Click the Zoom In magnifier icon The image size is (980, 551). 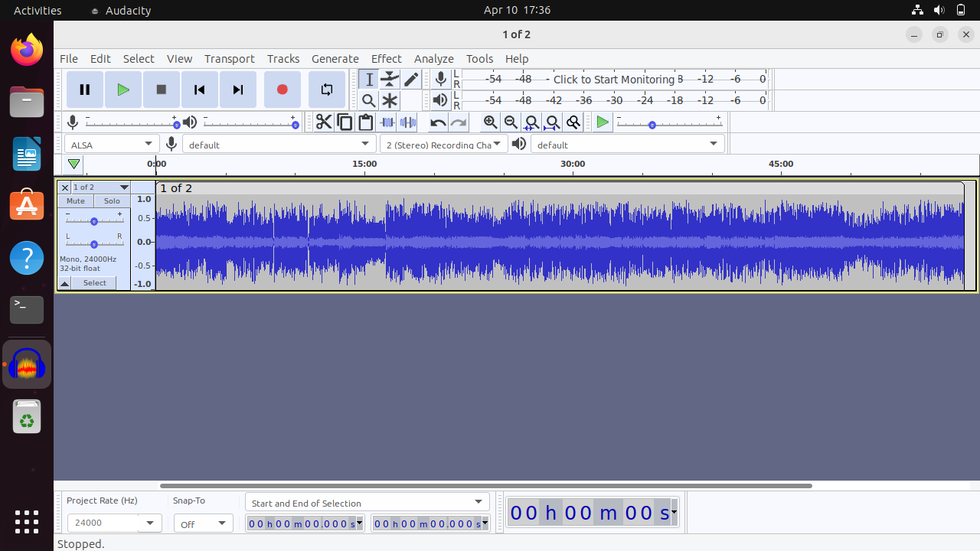pos(490,122)
